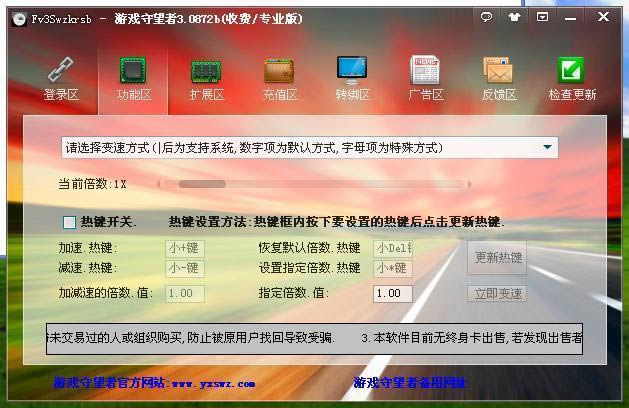
Task: Open the title bar dropdown menu arrow
Action: click(542, 17)
